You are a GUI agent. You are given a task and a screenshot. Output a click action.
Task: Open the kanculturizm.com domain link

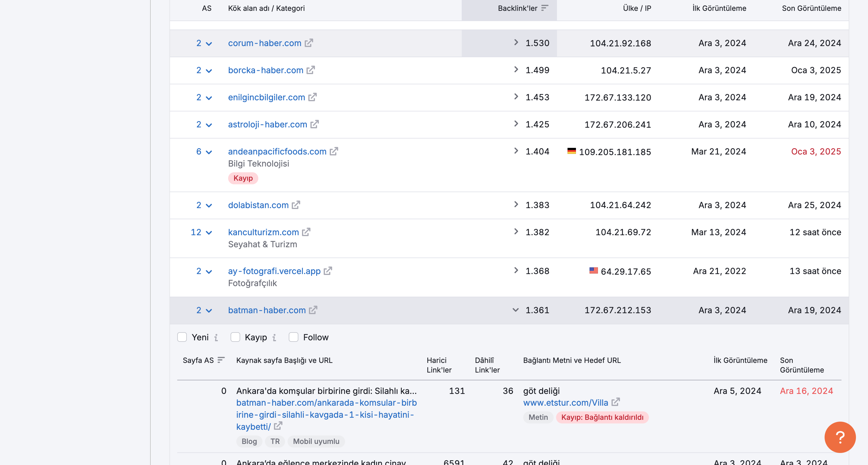coord(263,232)
